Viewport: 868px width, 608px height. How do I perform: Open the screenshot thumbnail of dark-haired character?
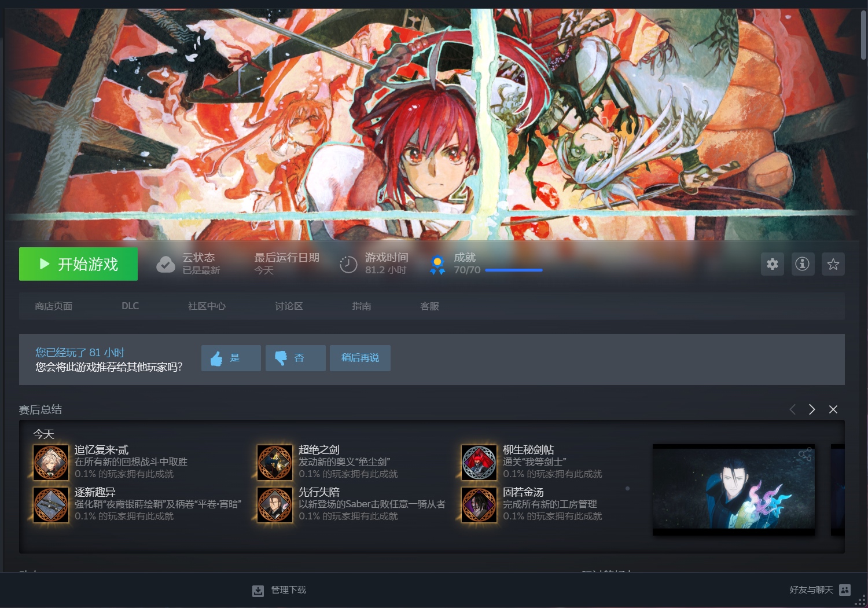(734, 490)
